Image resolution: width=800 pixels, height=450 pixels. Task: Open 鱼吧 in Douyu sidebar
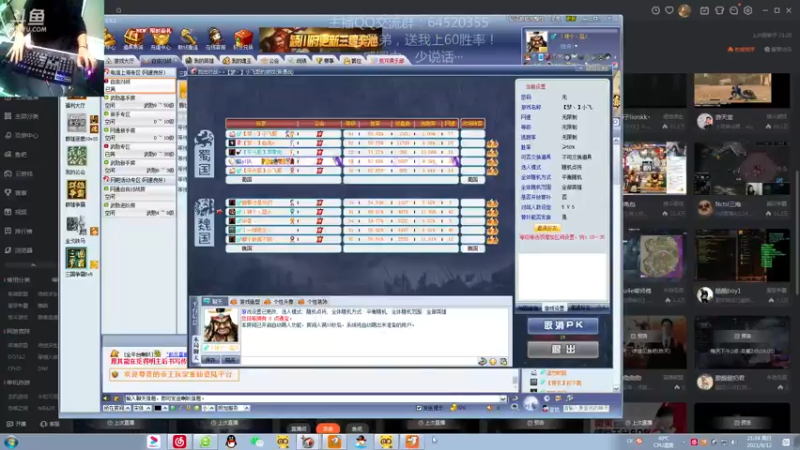tap(16, 154)
